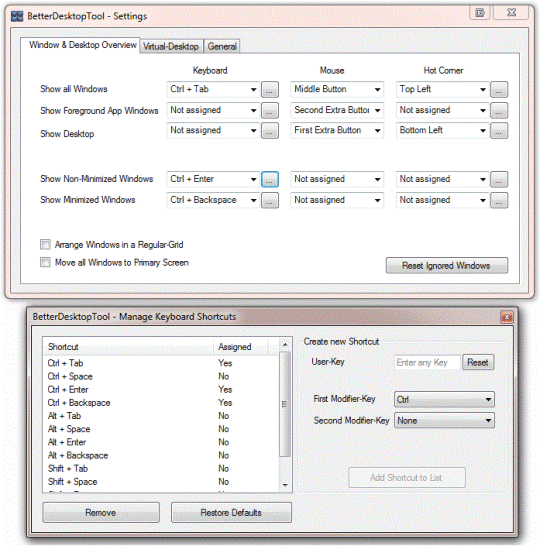Click the Add Shortcut to List button
This screenshot has height=546, width=540.
[x=407, y=478]
